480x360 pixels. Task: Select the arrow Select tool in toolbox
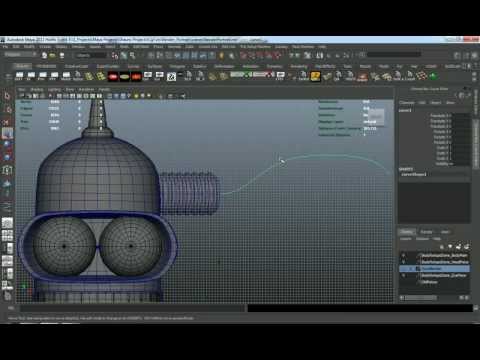pos(7,96)
